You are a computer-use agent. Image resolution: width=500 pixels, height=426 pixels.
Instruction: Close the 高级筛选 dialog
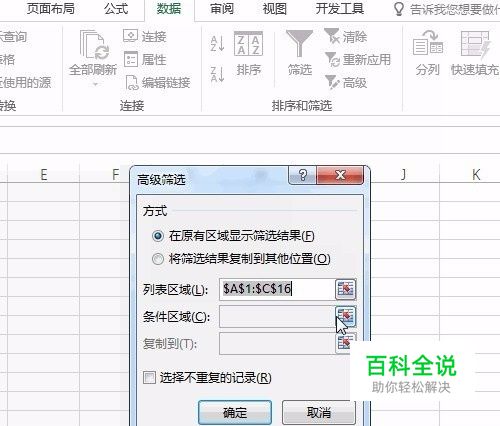[x=340, y=175]
